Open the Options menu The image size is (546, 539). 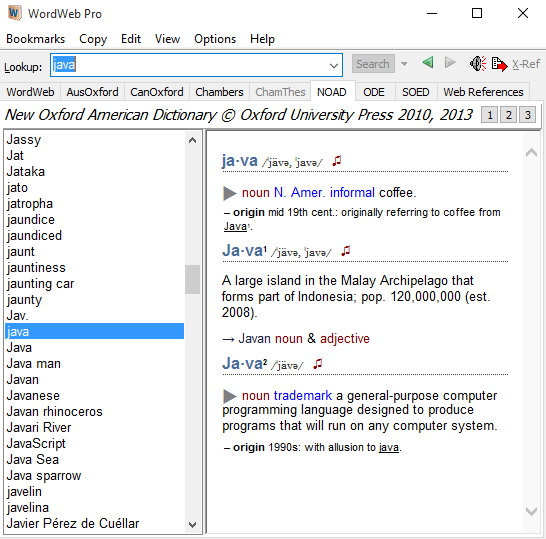215,39
